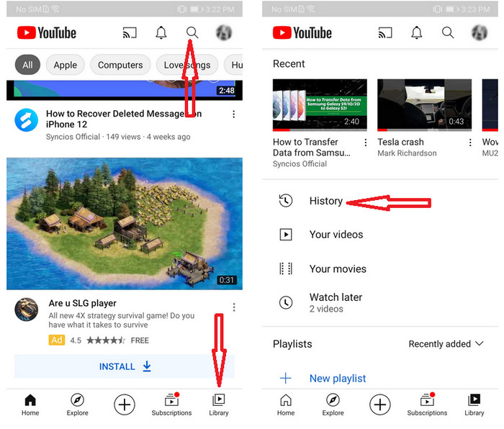
Task: Tap the search magnifier on right screen
Action: (x=448, y=32)
